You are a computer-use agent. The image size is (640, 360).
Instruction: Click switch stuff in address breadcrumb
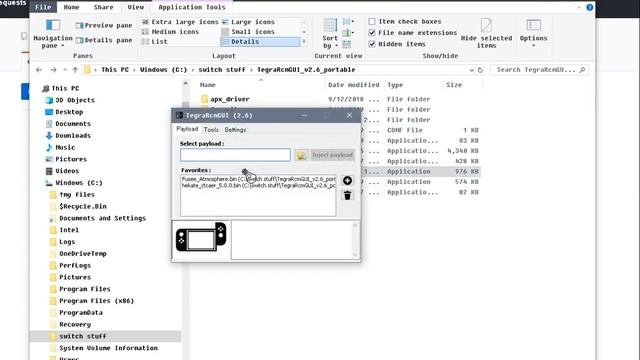coord(222,70)
